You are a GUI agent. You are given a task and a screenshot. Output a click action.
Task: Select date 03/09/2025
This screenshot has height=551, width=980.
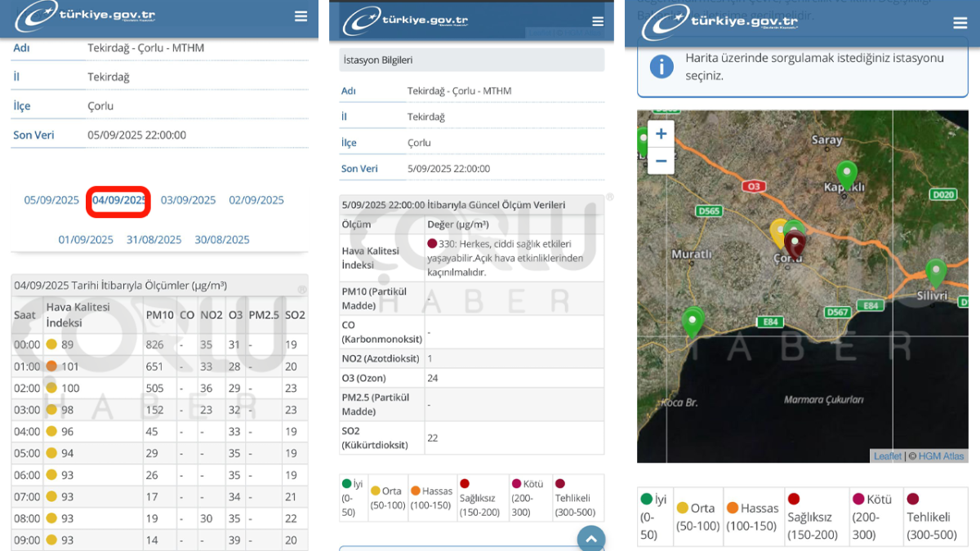click(188, 200)
